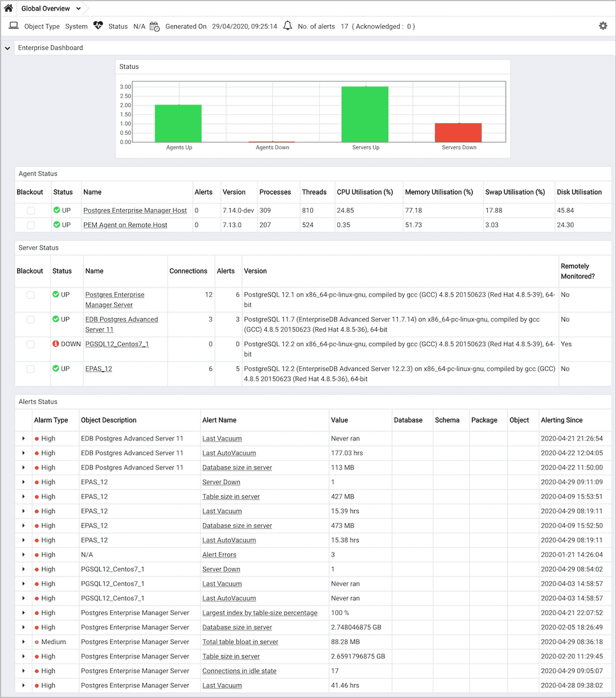Viewport: 616px width, 698px height.
Task: Expand the first Last Vacuum alert row
Action: (23, 438)
